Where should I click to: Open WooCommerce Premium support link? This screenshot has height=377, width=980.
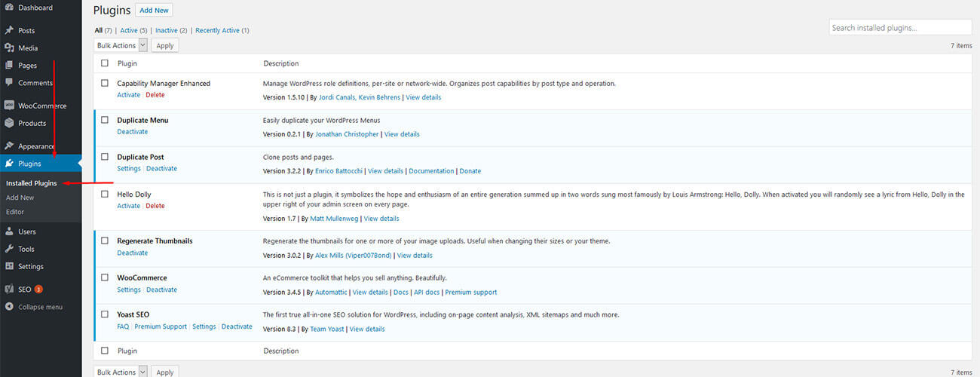point(471,293)
